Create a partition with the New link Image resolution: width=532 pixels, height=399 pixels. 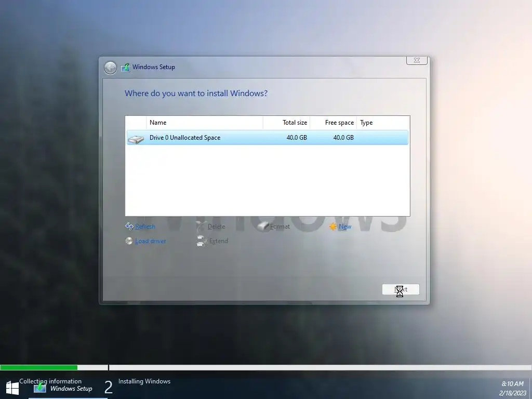345,227
